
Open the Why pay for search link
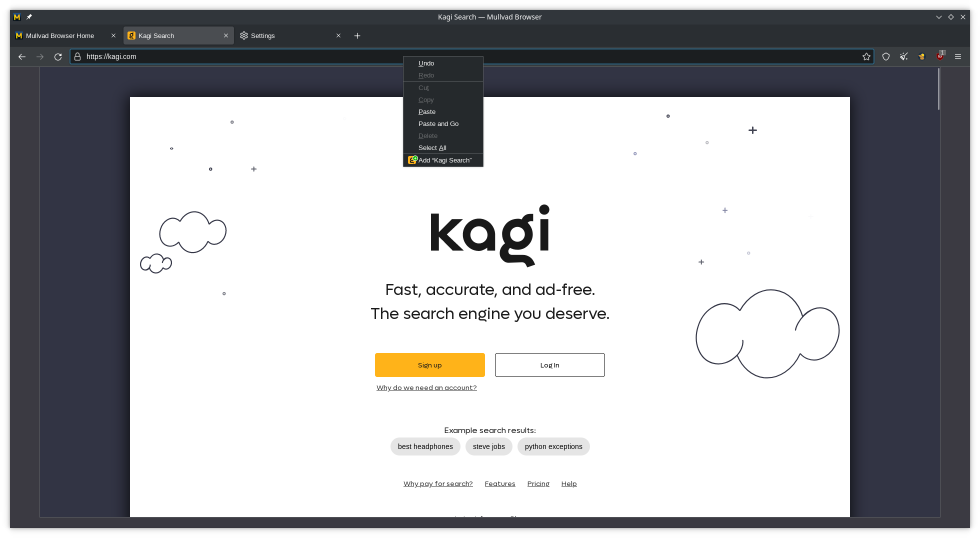click(438, 483)
